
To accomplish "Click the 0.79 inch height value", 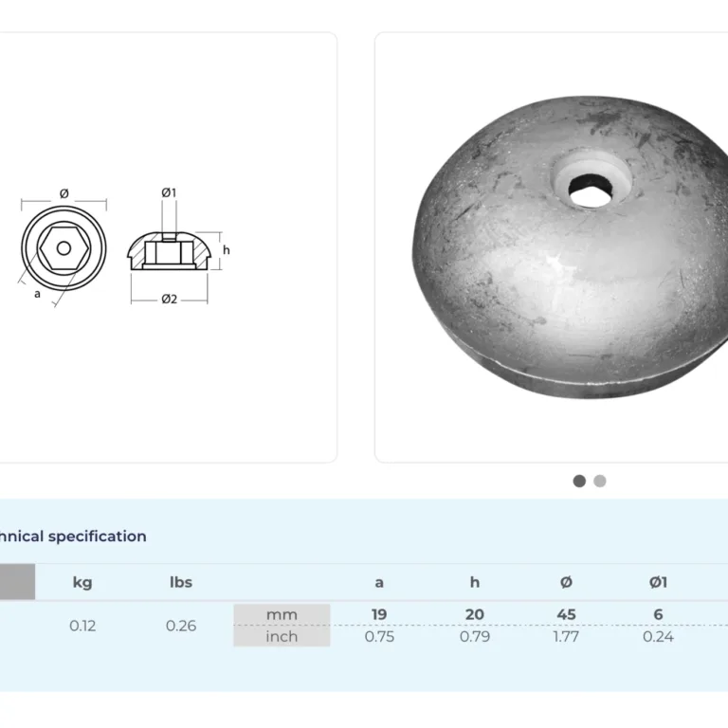I will point(474,636).
